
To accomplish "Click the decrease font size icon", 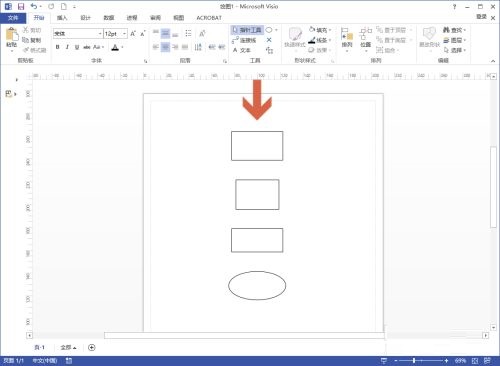I will (143, 34).
